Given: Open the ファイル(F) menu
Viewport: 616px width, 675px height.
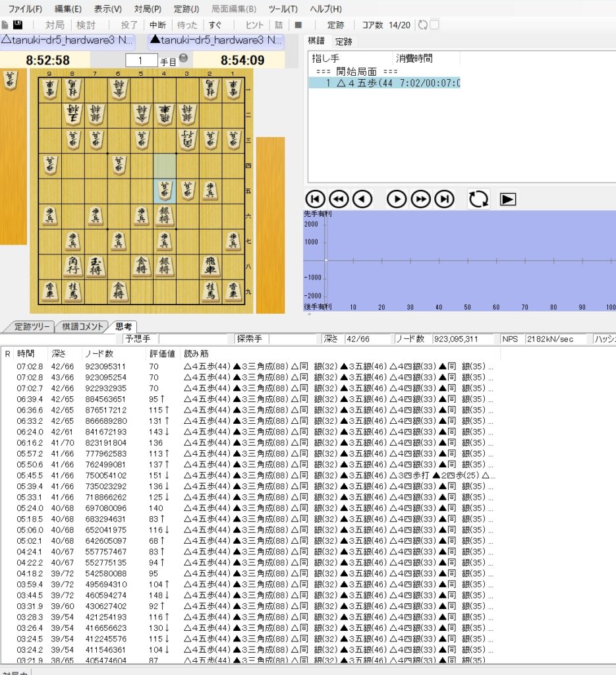Looking at the screenshot, I should click(x=25, y=9).
